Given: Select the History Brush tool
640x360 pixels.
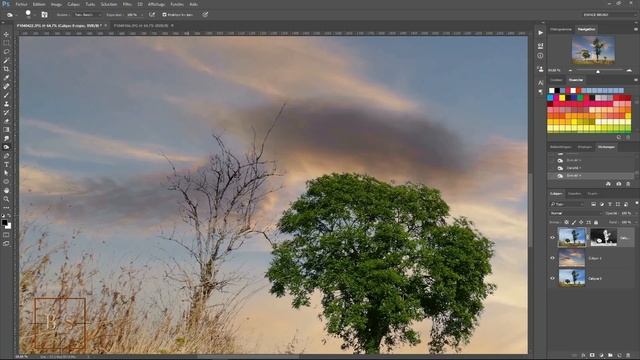Looking at the screenshot, I should click(6, 112).
